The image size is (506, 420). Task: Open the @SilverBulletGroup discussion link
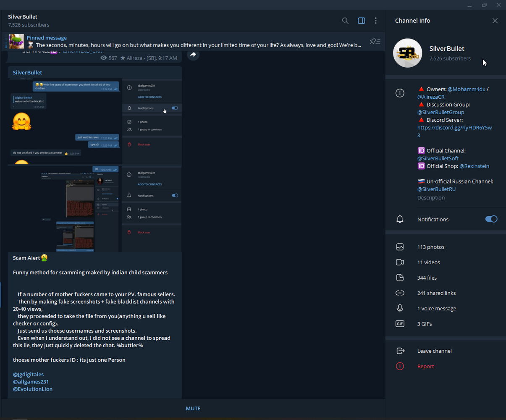441,112
